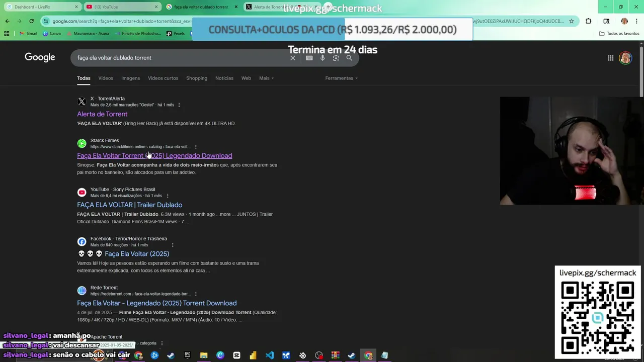Open options for the Starck Filmes result
This screenshot has height=362, width=644.
click(x=196, y=147)
